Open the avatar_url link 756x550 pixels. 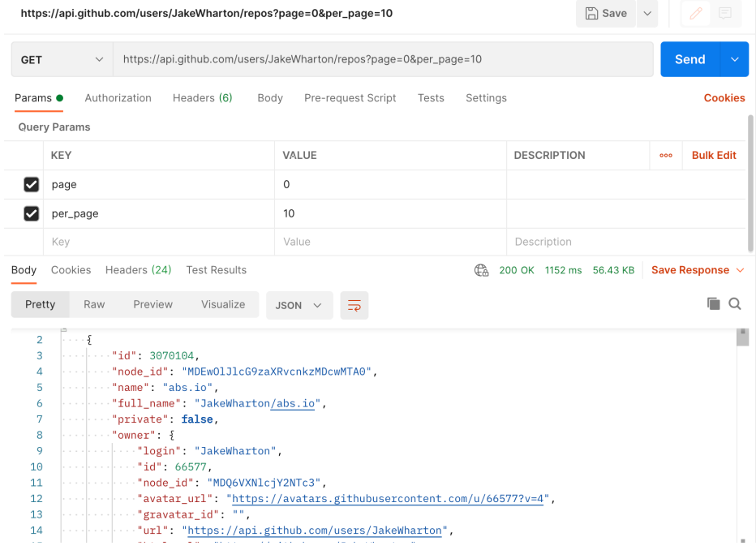pos(388,498)
